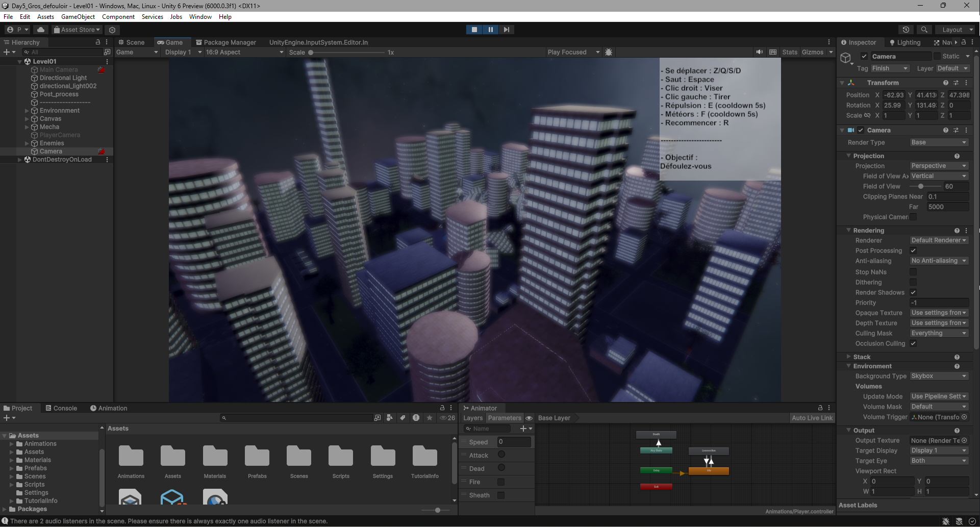Click the search icon in the top toolbar

coord(924,30)
